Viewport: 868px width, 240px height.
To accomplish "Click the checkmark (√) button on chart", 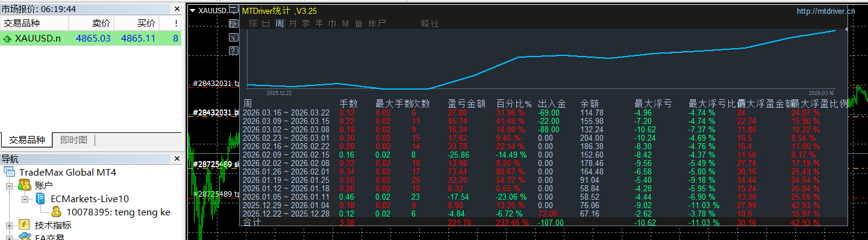I will pos(234,38).
